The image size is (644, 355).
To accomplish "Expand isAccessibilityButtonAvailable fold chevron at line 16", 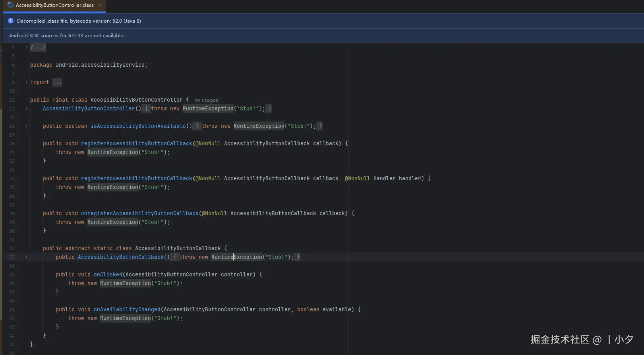I will (x=27, y=126).
